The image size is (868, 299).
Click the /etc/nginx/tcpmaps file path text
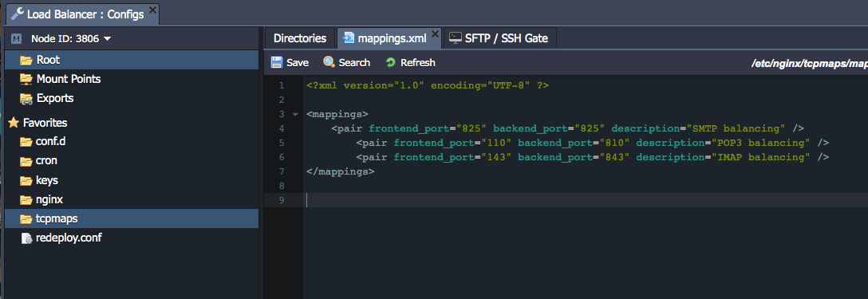pos(809,64)
